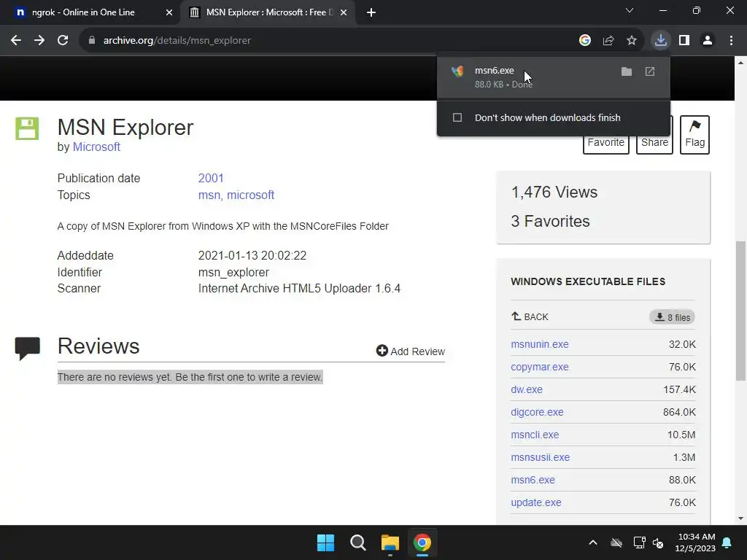Show hidden system tray icons

[x=592, y=542]
